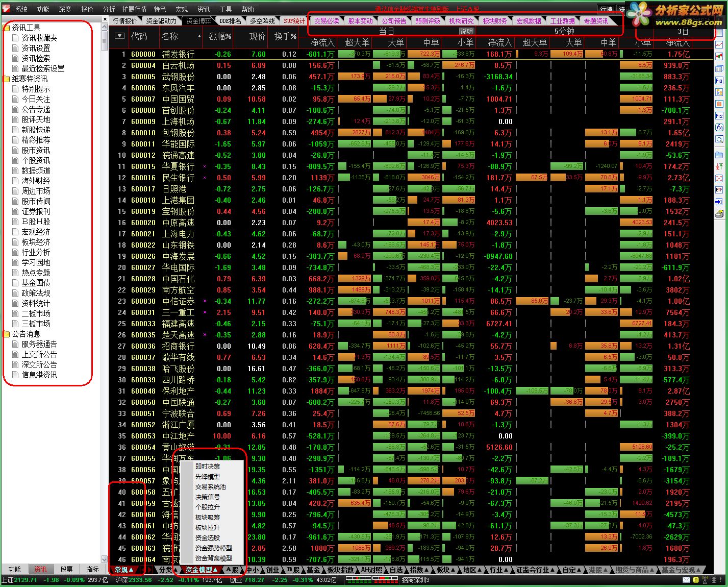Click the tree structure icon in right toolbar

(719, 92)
